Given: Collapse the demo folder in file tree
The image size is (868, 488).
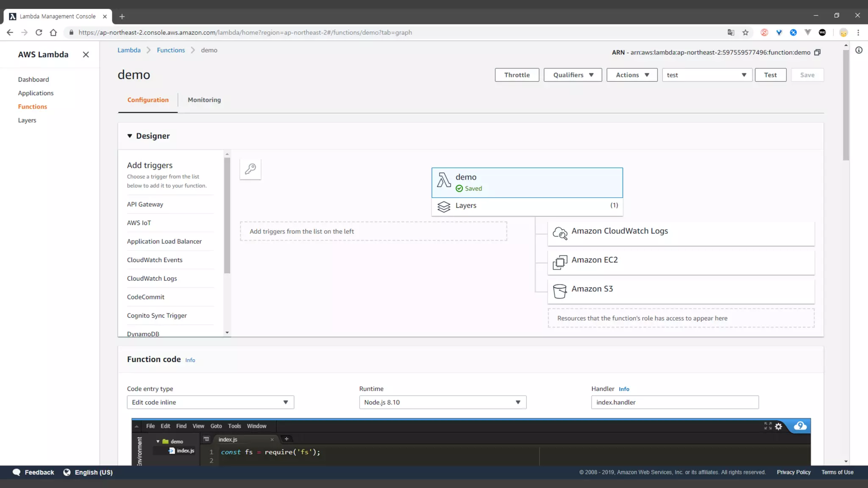Looking at the screenshot, I should click(x=158, y=441).
